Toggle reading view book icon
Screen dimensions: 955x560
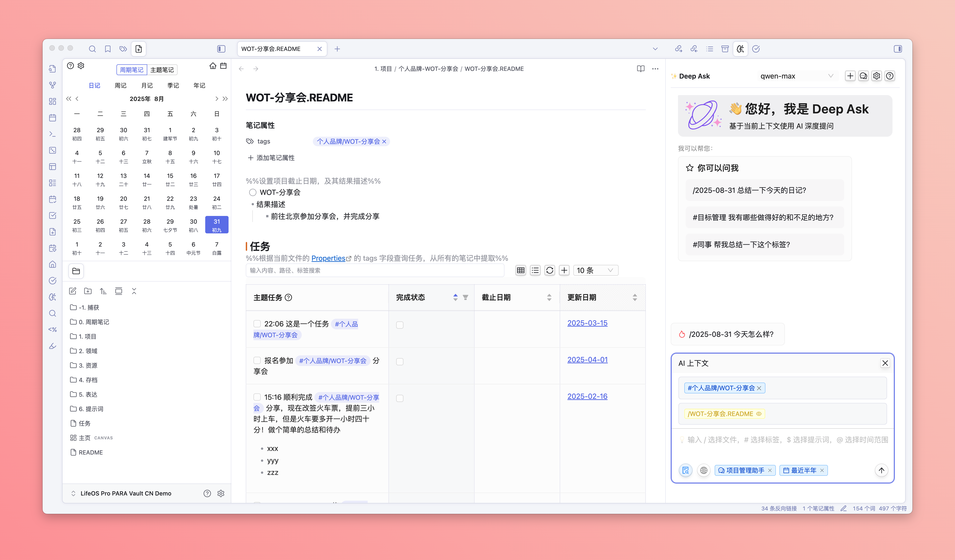tap(640, 69)
